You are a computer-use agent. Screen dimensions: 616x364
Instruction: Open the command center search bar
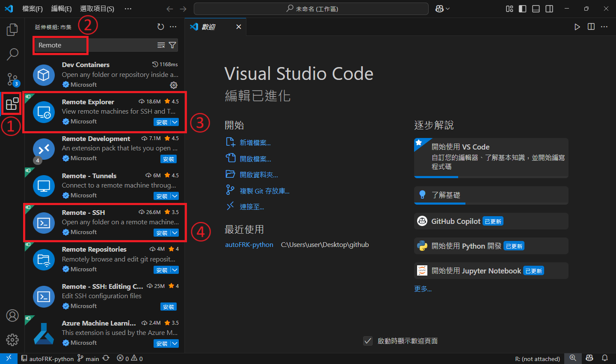[x=311, y=9]
